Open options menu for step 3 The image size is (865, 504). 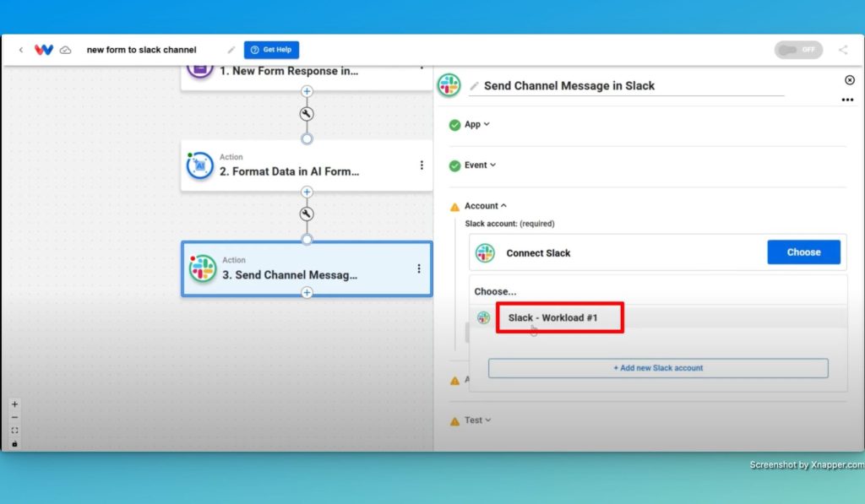point(419,268)
